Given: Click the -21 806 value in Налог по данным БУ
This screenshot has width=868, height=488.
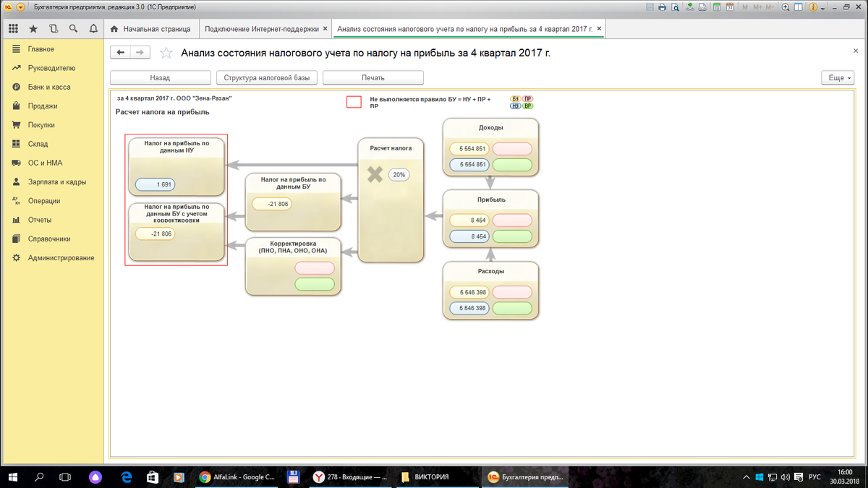Looking at the screenshot, I should coord(272,204).
